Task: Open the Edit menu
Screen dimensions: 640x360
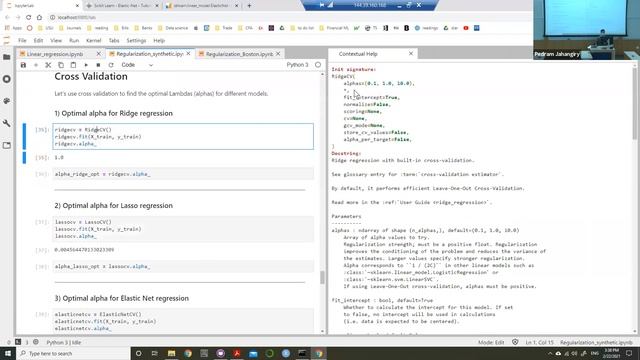Action: 38,40
